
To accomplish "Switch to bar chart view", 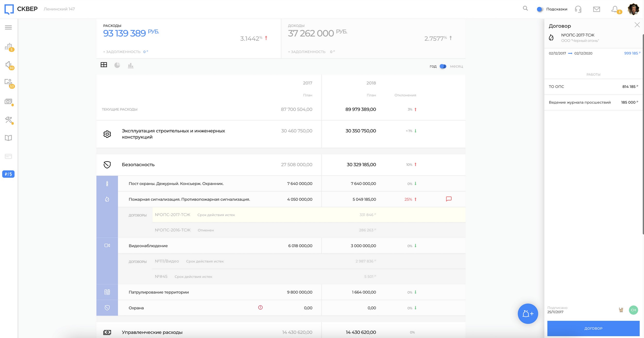I will tap(131, 66).
